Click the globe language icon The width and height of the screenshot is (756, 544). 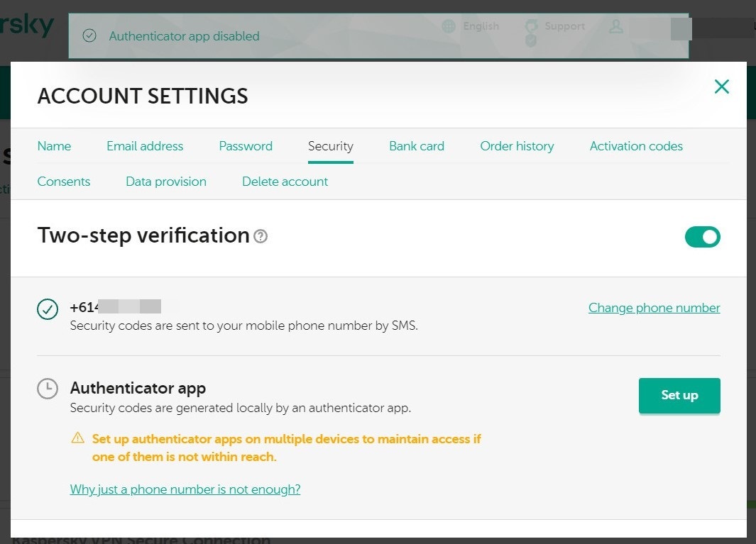click(449, 26)
